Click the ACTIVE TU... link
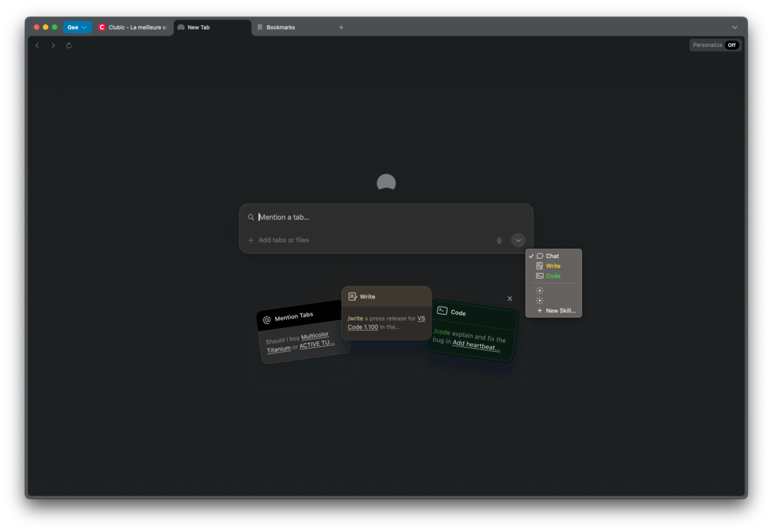The image size is (772, 532). click(317, 344)
